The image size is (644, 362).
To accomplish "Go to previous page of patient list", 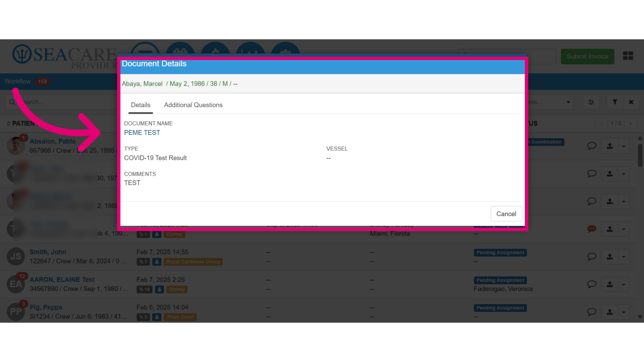I will (601, 124).
